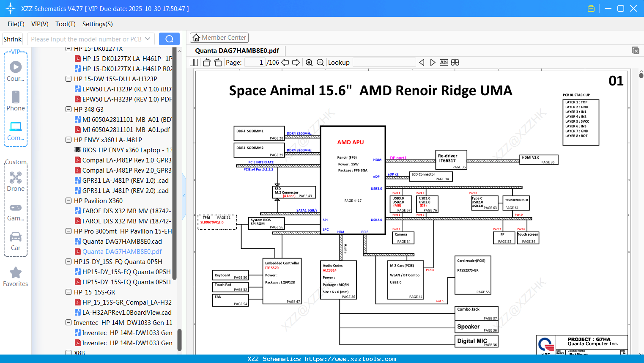Go to the next page arrow
The height and width of the screenshot is (363, 644).
[x=296, y=63]
